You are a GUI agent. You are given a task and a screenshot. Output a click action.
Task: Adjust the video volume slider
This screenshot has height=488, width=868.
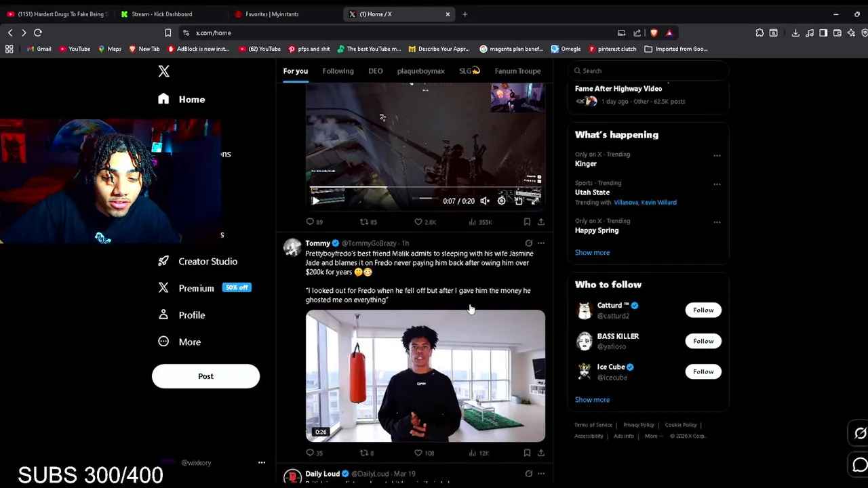[x=425, y=199]
